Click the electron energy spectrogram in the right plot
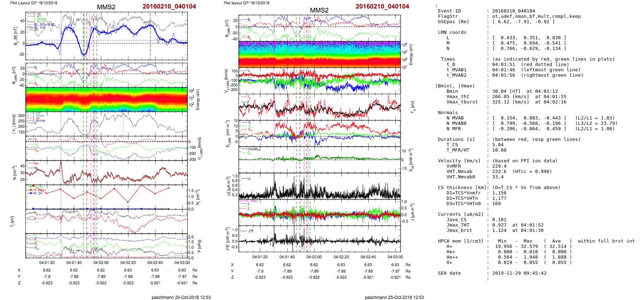Viewport: 644px width, 300px height. (x=320, y=54)
